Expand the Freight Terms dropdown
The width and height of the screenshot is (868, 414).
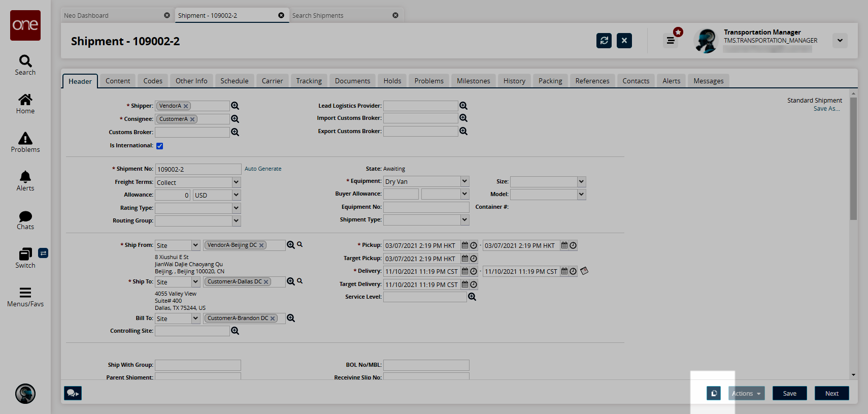(236, 182)
